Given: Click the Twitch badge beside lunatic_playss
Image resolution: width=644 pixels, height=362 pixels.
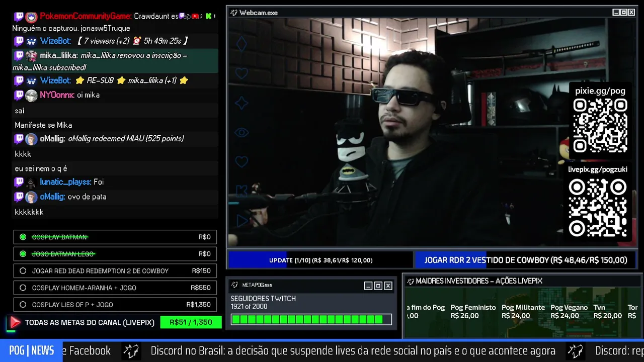Looking at the screenshot, I should pyautogui.click(x=19, y=182).
